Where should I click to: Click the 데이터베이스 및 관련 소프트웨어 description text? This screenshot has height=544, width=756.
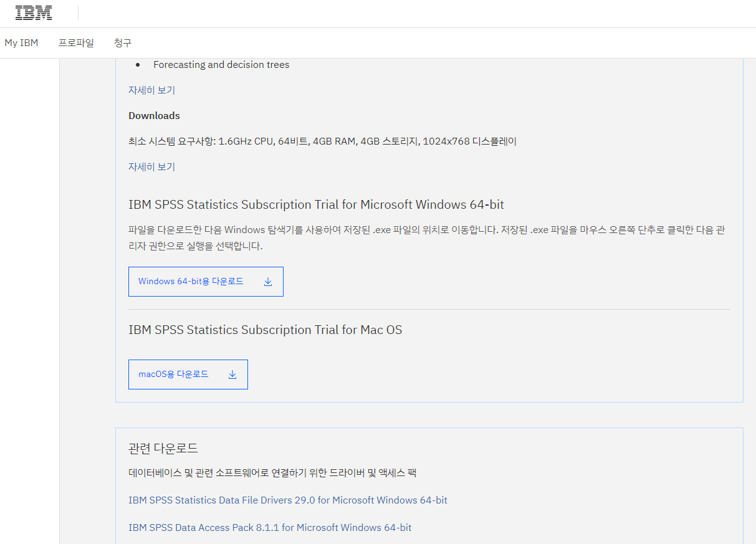pyautogui.click(x=272, y=473)
